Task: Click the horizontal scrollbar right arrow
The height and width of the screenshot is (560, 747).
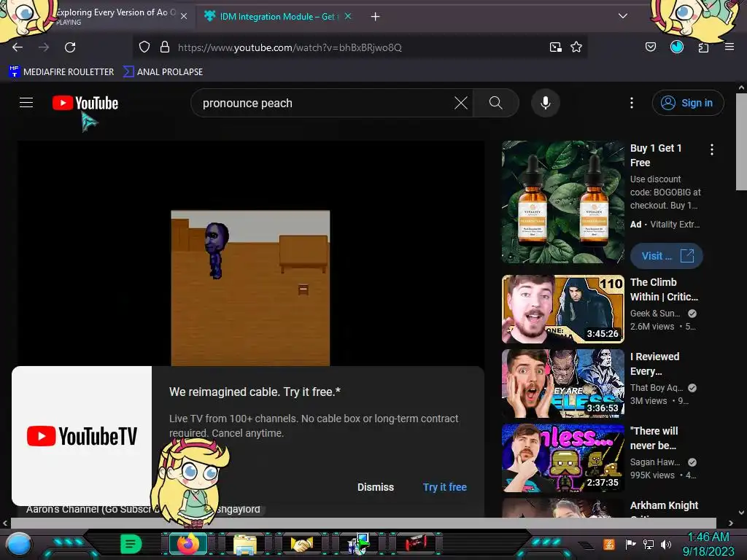Action: pos(731,523)
